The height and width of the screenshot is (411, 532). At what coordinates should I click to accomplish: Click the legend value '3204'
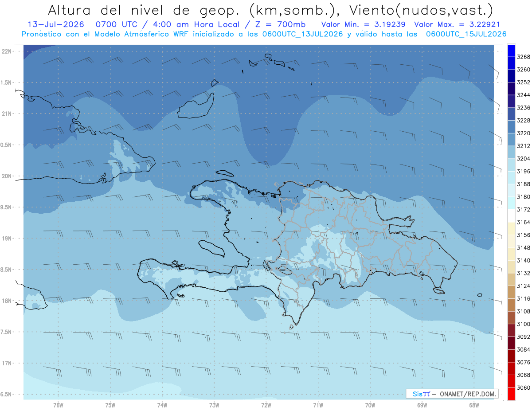(x=523, y=158)
